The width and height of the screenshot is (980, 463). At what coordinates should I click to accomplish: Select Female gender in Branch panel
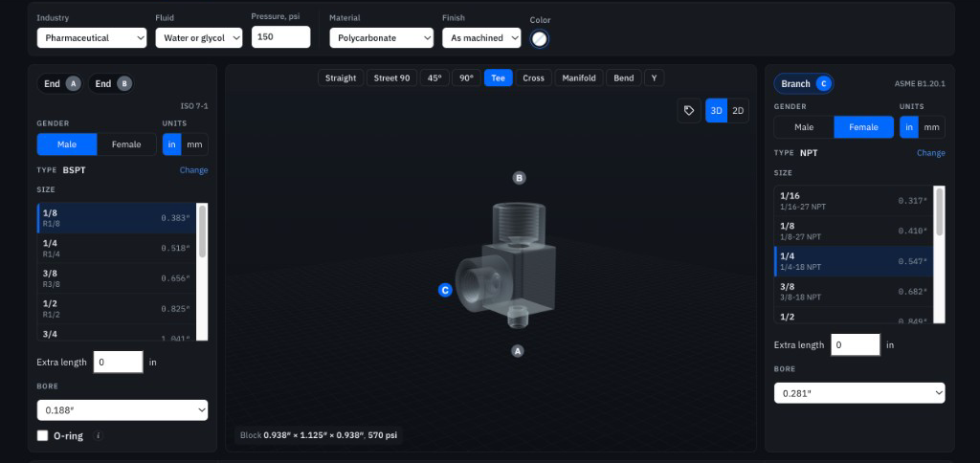coord(864,127)
